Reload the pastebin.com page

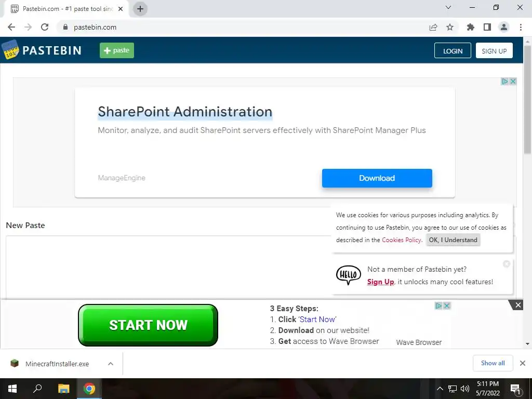point(45,27)
